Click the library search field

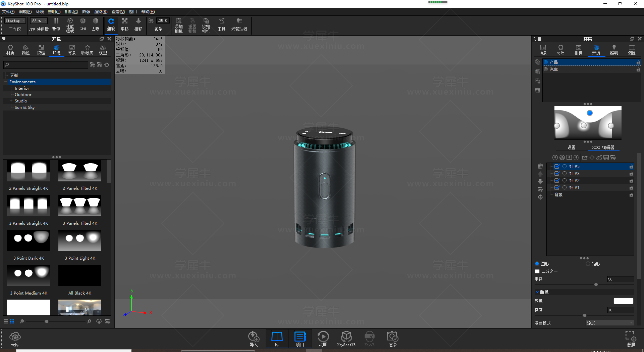pos(46,65)
